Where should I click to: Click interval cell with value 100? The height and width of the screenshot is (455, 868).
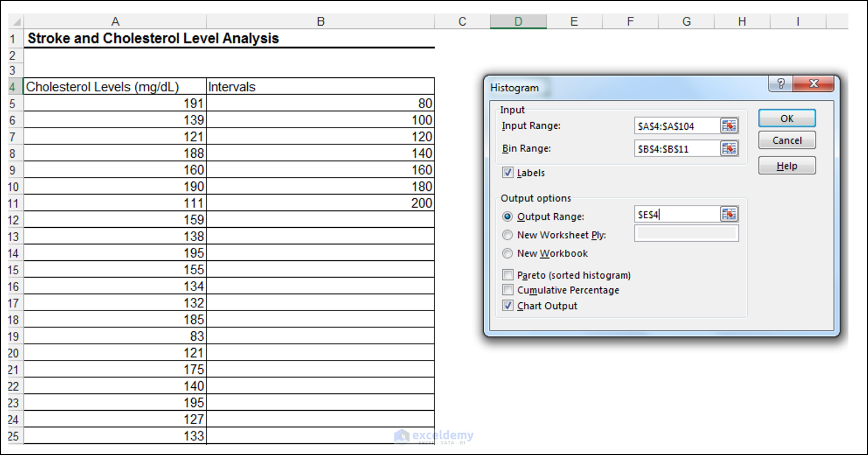point(320,120)
